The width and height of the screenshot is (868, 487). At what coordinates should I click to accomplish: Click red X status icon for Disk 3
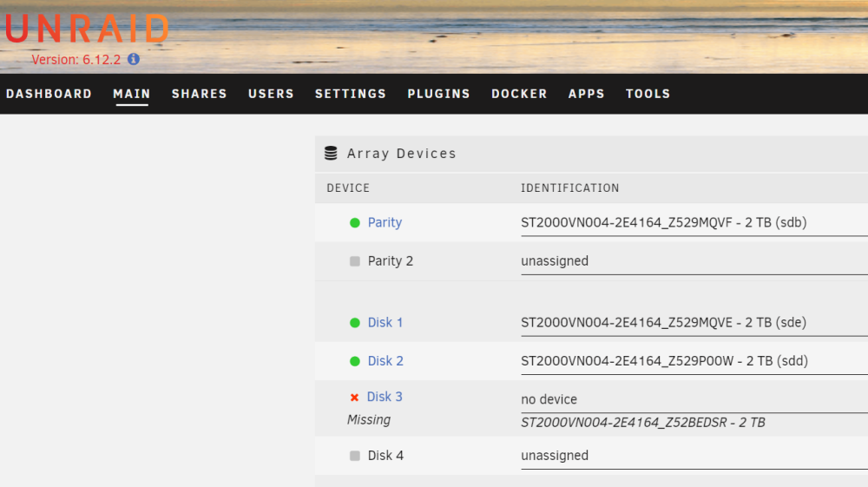[354, 398]
